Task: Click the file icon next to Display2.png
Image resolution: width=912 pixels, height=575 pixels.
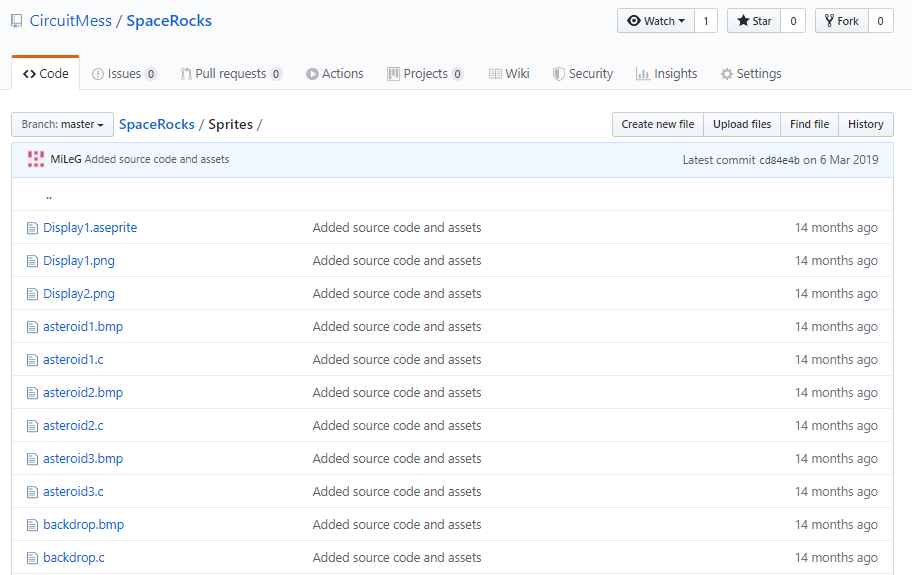Action: pyautogui.click(x=33, y=294)
